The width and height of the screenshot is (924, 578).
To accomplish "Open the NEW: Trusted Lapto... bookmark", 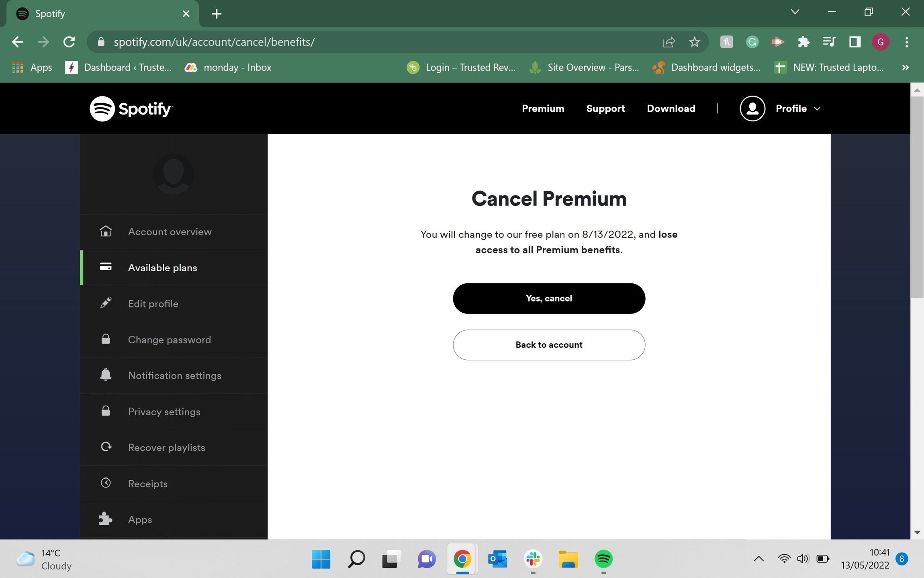I will 829,68.
